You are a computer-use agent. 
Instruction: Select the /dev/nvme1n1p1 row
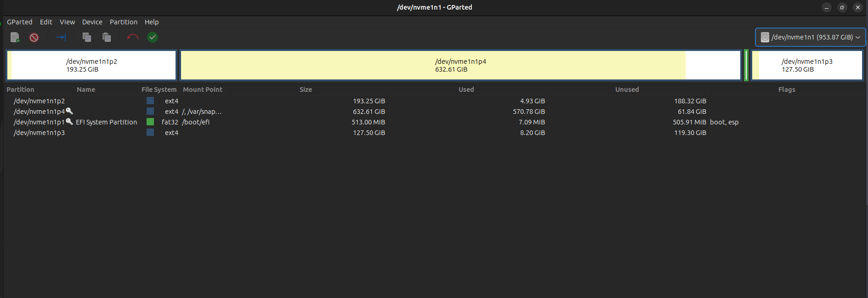click(435, 122)
